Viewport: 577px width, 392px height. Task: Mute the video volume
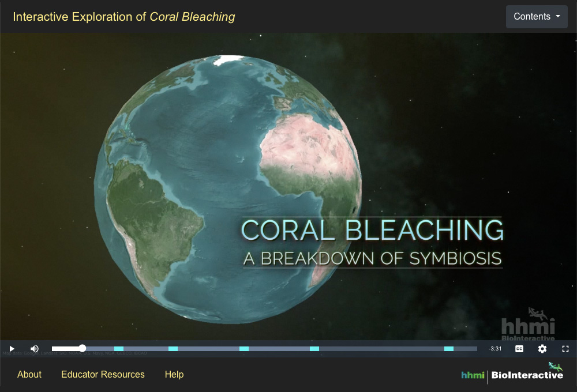click(34, 349)
